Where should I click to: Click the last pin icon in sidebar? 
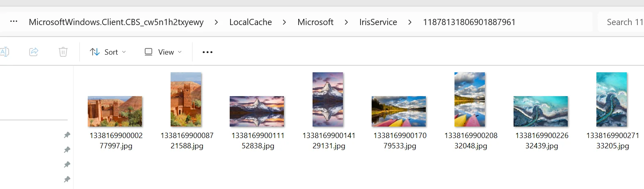pos(67,179)
